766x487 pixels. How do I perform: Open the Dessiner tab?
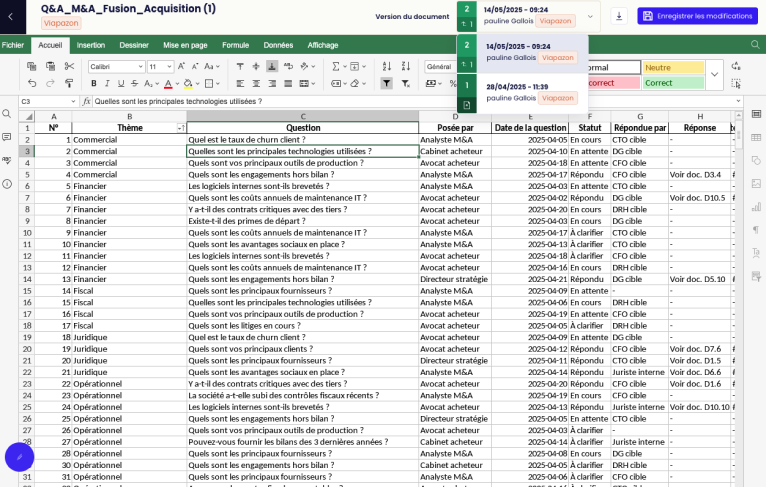pos(134,45)
